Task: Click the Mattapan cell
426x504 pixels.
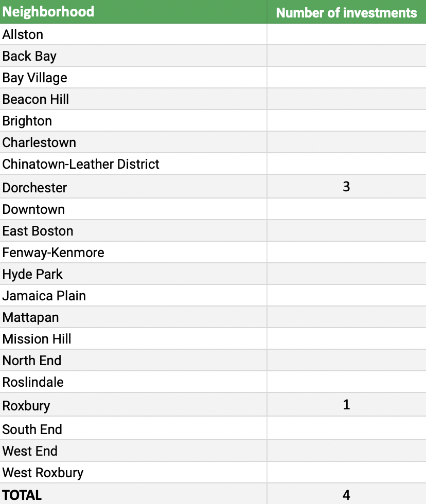Action: click(30, 317)
